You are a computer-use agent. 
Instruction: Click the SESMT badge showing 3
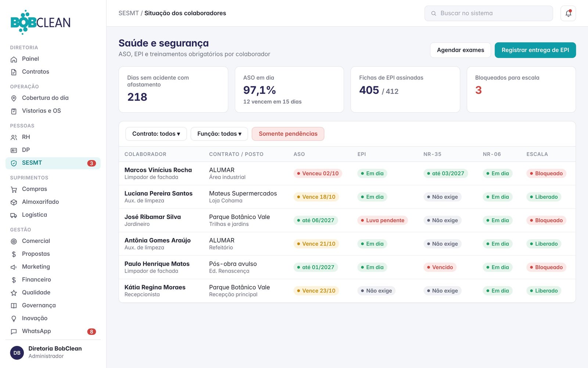pos(92,163)
